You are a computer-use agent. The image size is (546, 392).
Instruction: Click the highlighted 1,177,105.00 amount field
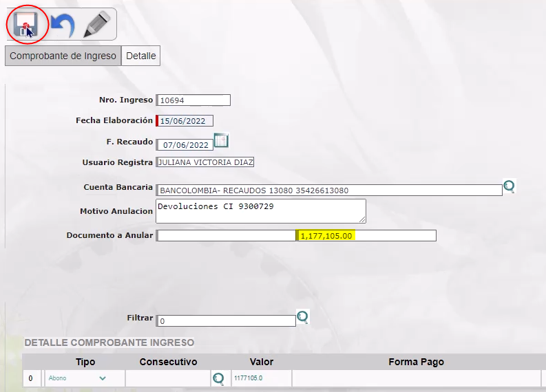366,236
